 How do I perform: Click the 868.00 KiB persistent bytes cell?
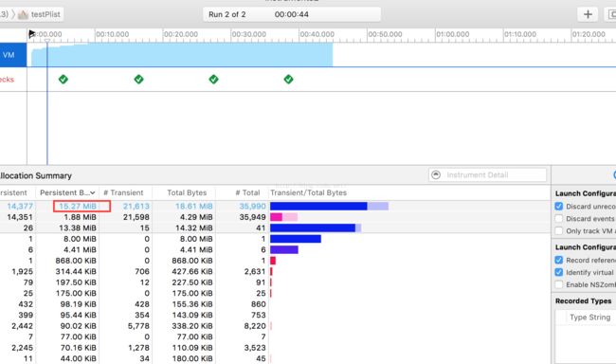[76, 261]
